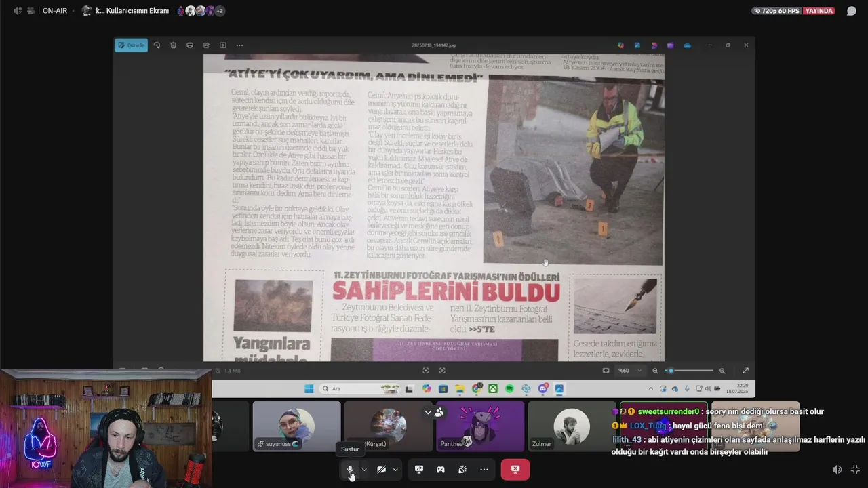Click lilith_43 username in chat

coord(627,439)
